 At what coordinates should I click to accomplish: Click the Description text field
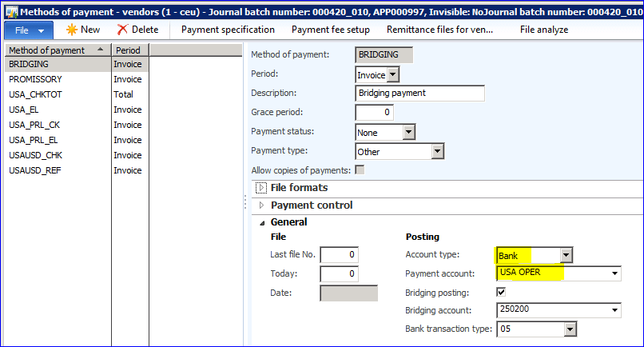[x=419, y=94]
